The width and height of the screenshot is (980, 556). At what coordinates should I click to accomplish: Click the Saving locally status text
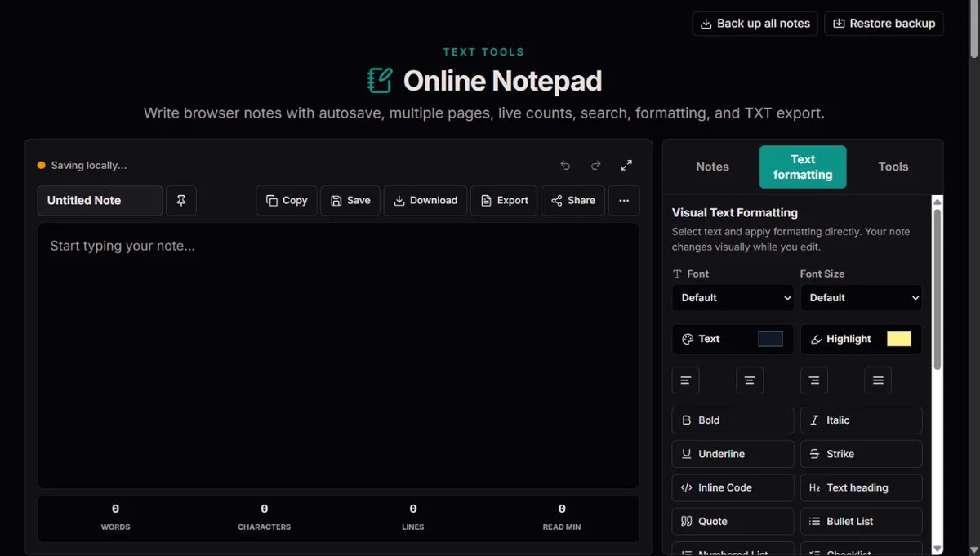point(89,165)
